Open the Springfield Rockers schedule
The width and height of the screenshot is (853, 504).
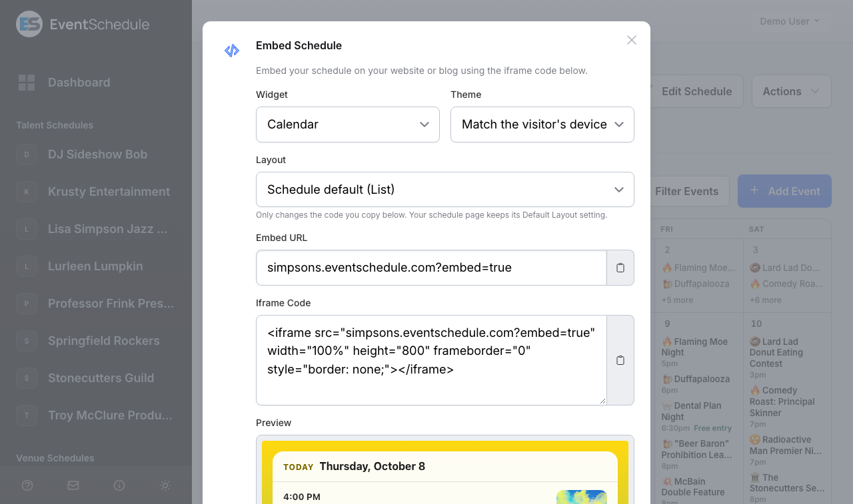[104, 341]
